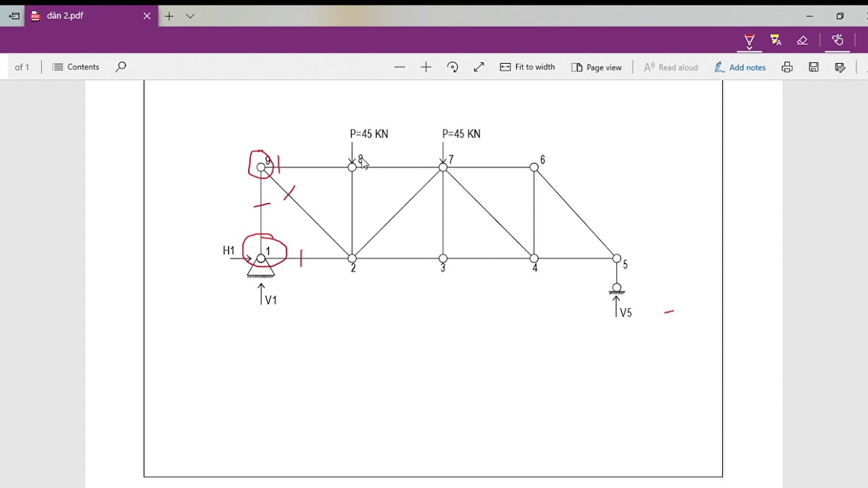Print the PDF document

point(787,67)
